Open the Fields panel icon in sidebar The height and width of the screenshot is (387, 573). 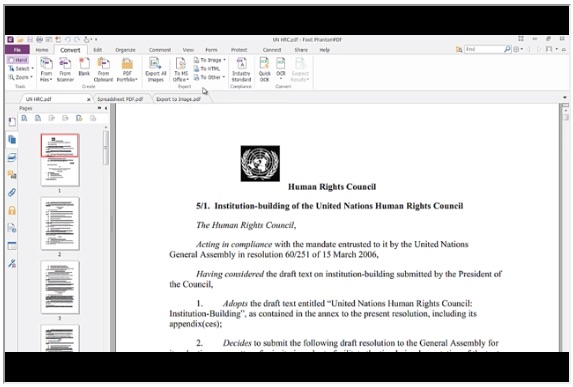coord(12,246)
